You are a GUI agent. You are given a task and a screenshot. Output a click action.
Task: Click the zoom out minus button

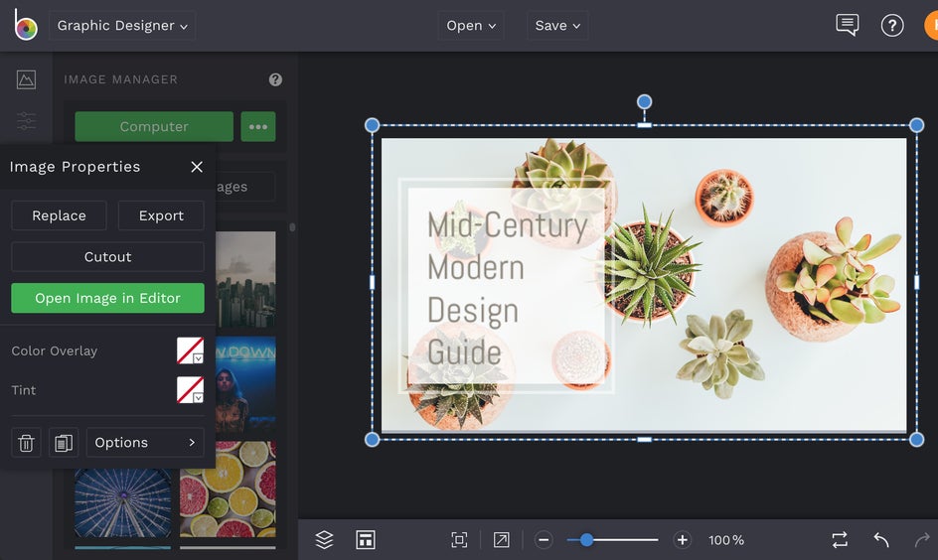pyautogui.click(x=544, y=540)
